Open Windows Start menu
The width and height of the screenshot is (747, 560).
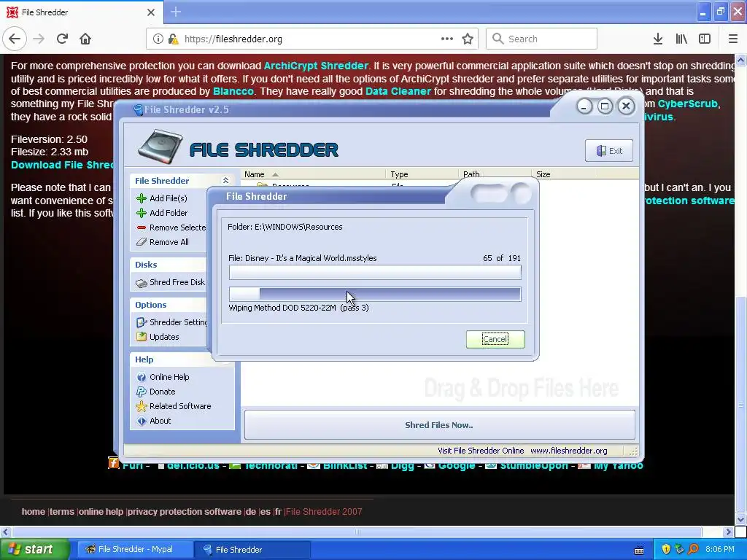pyautogui.click(x=35, y=550)
